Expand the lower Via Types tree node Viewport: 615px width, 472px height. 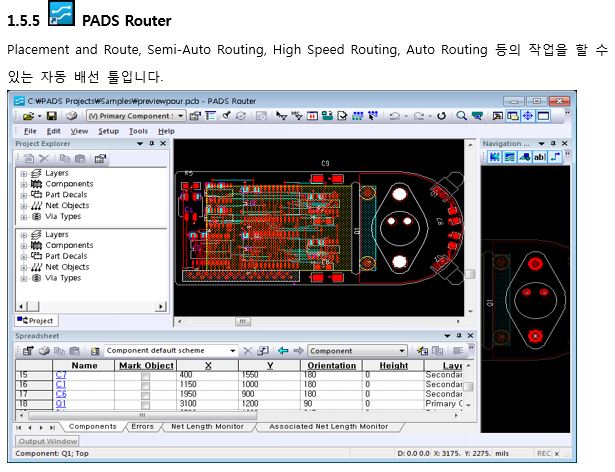24,279
